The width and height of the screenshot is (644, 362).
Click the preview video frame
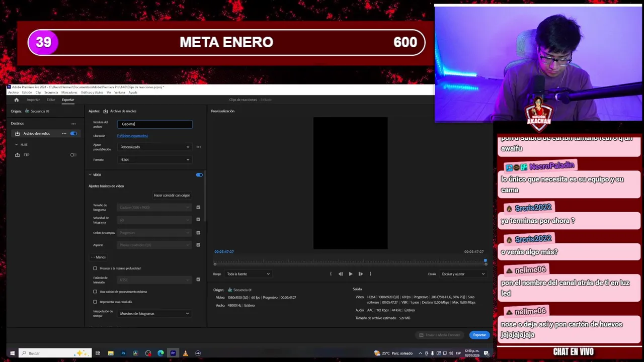click(350, 183)
